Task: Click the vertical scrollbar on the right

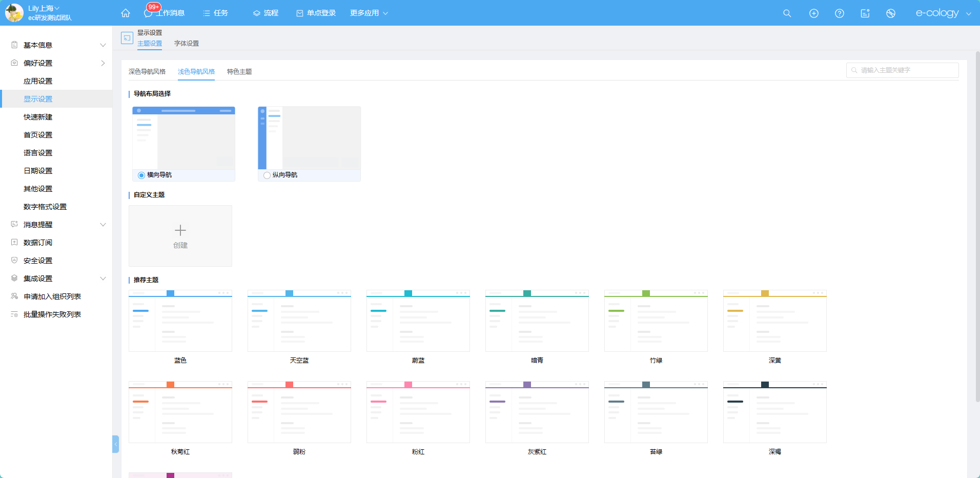Action: [977, 226]
